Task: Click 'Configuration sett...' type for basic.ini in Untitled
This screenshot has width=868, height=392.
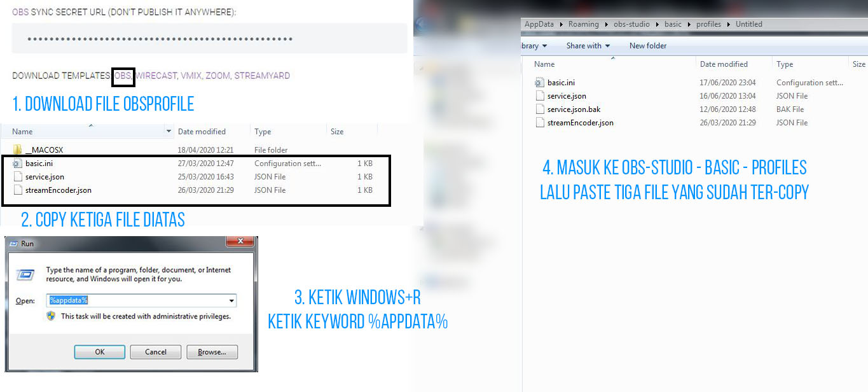Action: pyautogui.click(x=810, y=83)
